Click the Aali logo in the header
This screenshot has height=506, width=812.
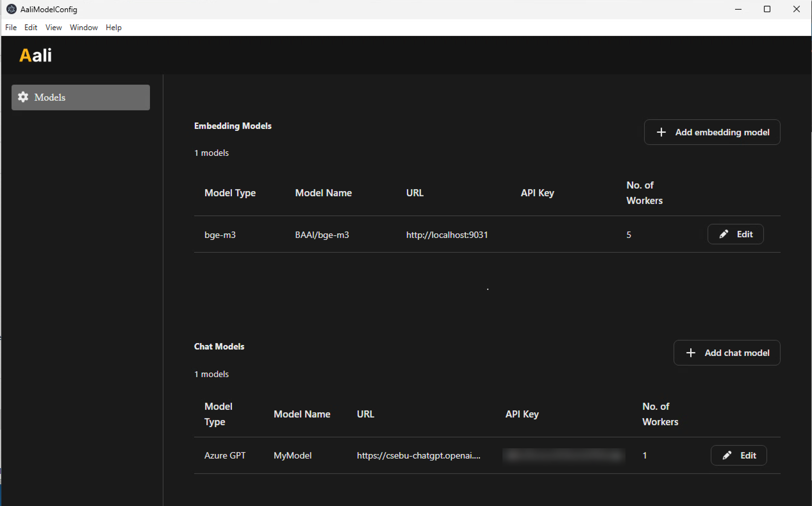tap(35, 55)
